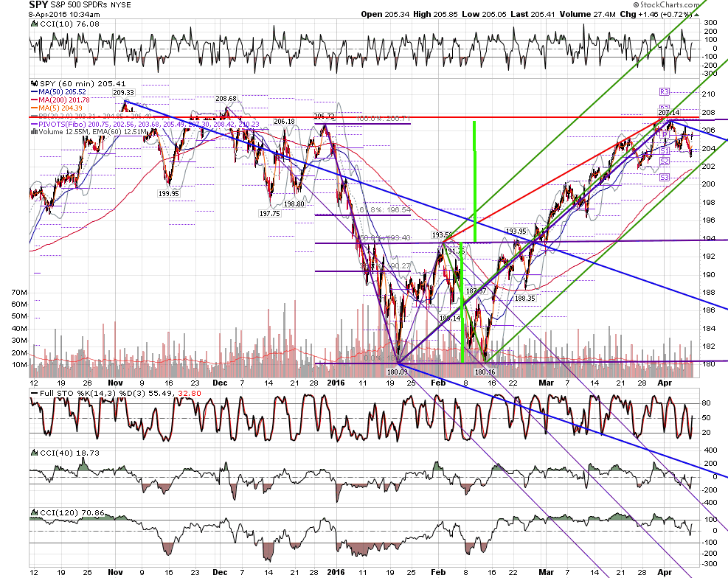728x578 pixels.
Task: Click the S2 pivot marker
Action: click(665, 161)
